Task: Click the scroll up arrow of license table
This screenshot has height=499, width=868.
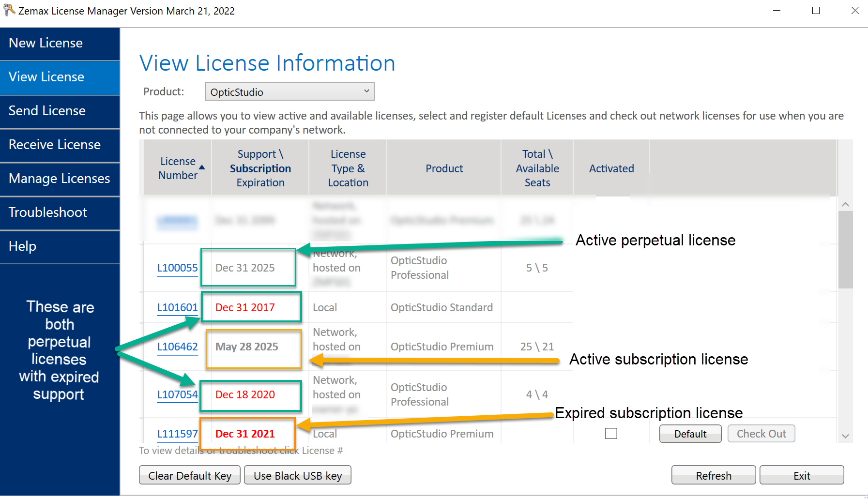Action: 845,204
